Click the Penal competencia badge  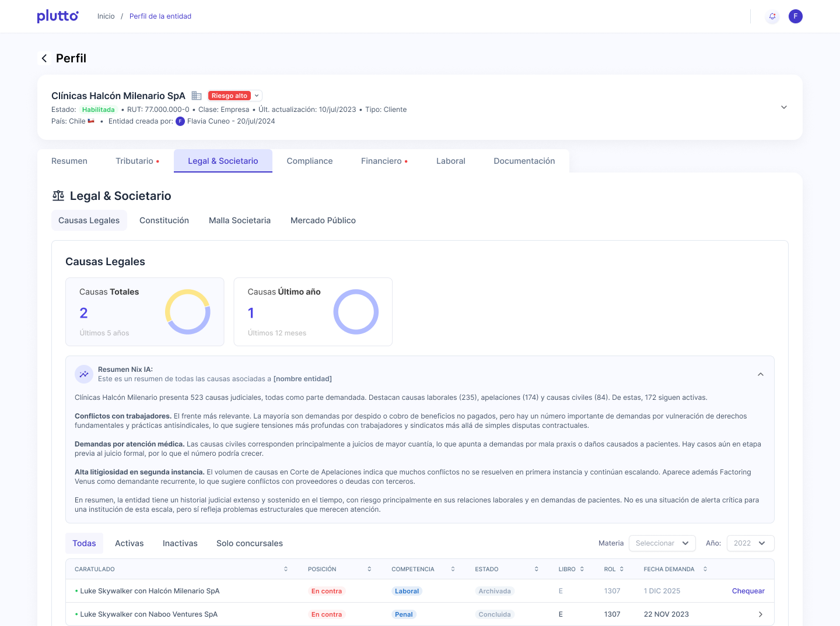pyautogui.click(x=404, y=614)
